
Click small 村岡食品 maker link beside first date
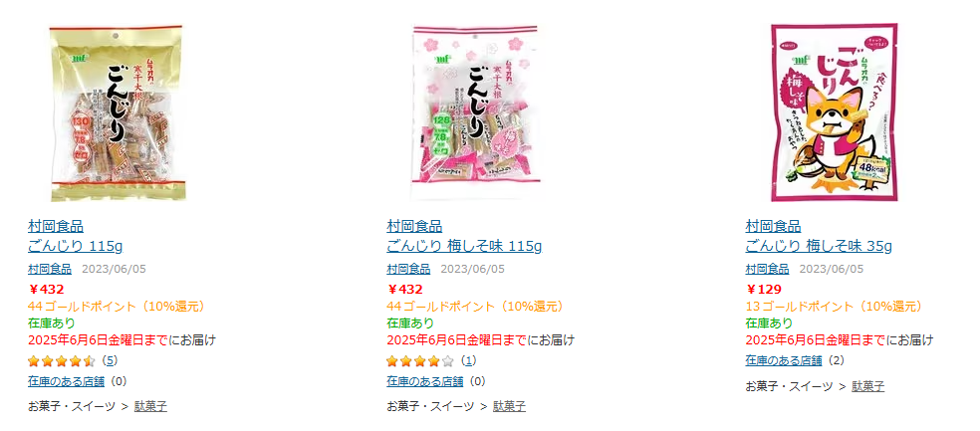click(x=50, y=269)
